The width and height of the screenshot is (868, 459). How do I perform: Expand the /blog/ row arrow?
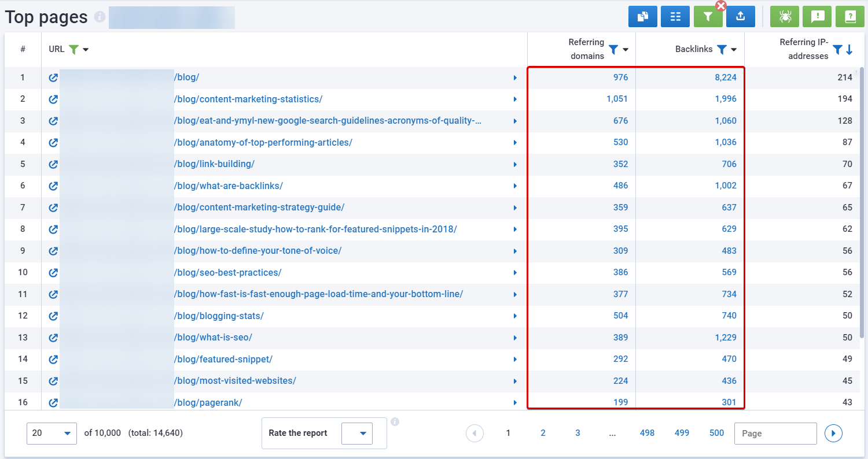coord(515,77)
